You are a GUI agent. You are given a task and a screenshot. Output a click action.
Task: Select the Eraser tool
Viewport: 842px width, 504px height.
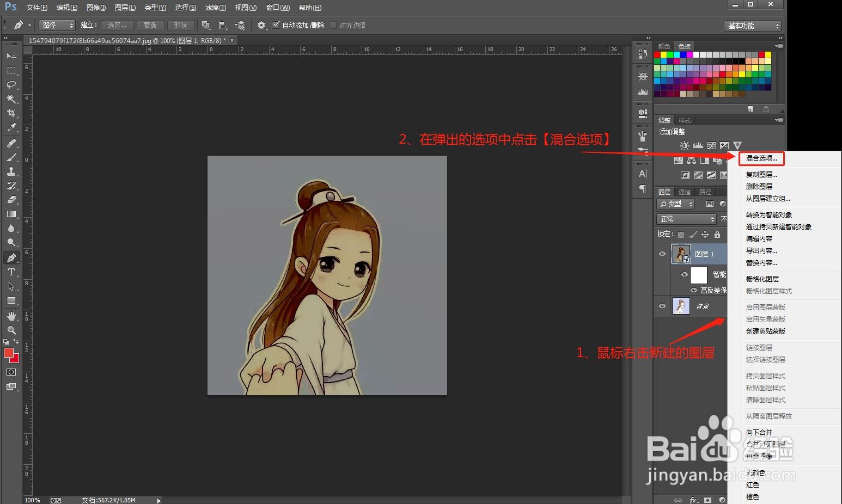click(11, 200)
